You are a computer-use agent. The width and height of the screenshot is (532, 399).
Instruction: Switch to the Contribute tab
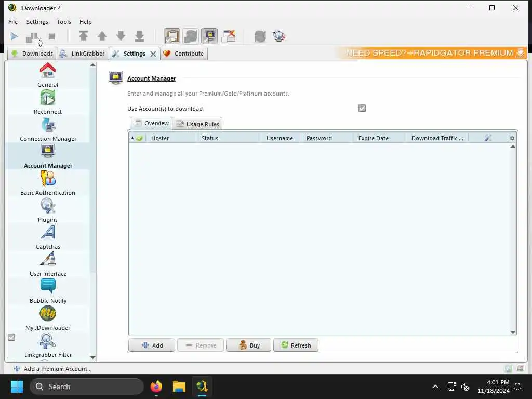183,54
